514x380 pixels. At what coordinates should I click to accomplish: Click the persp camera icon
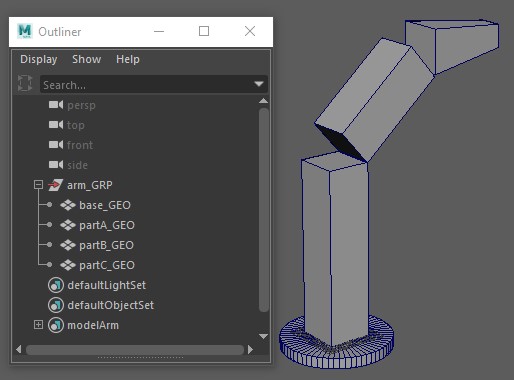click(x=56, y=105)
